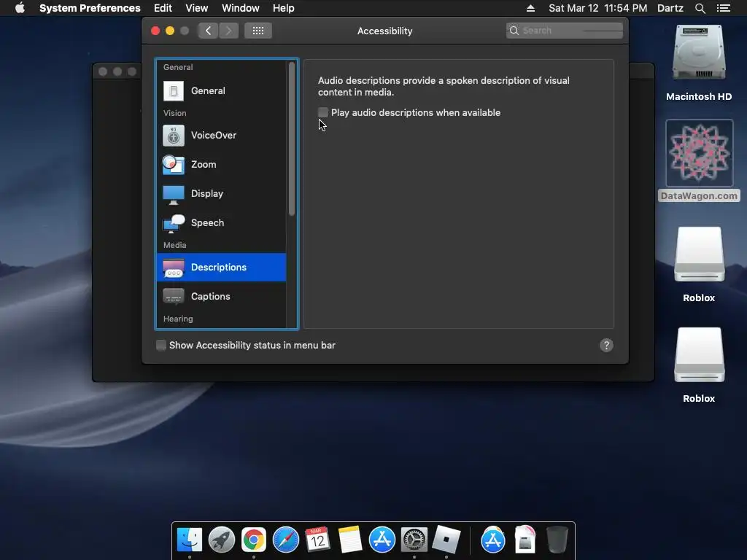
Task: Open the Edit menu
Action: pyautogui.click(x=163, y=8)
